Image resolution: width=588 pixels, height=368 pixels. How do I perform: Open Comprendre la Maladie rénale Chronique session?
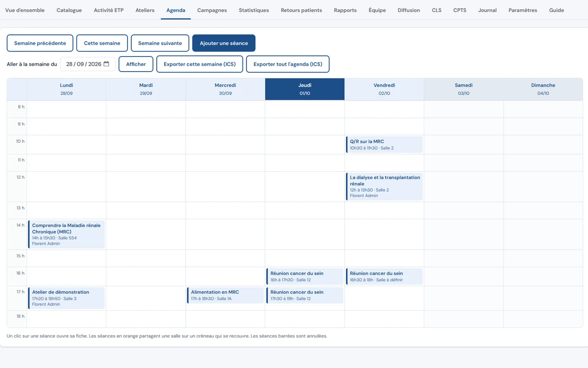point(66,235)
